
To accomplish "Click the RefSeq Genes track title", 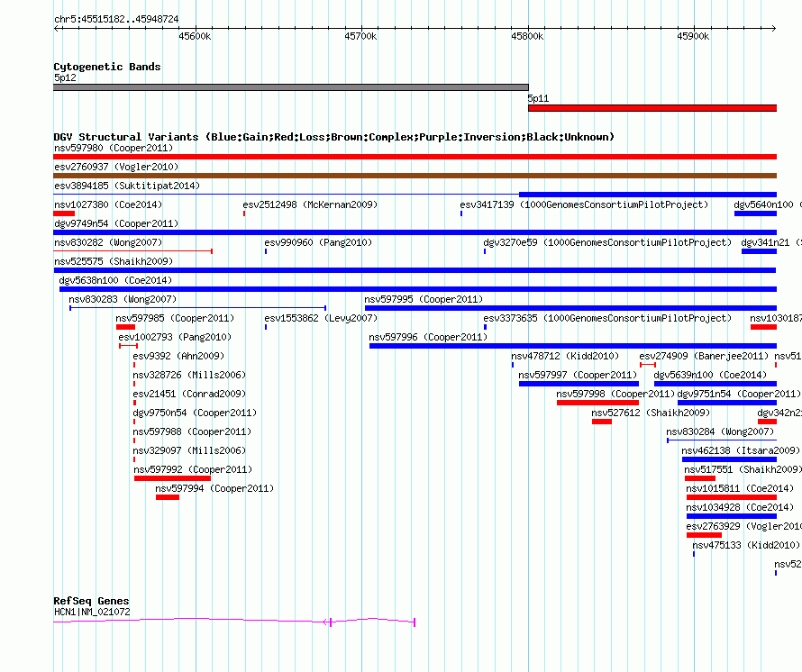I will click(91, 601).
